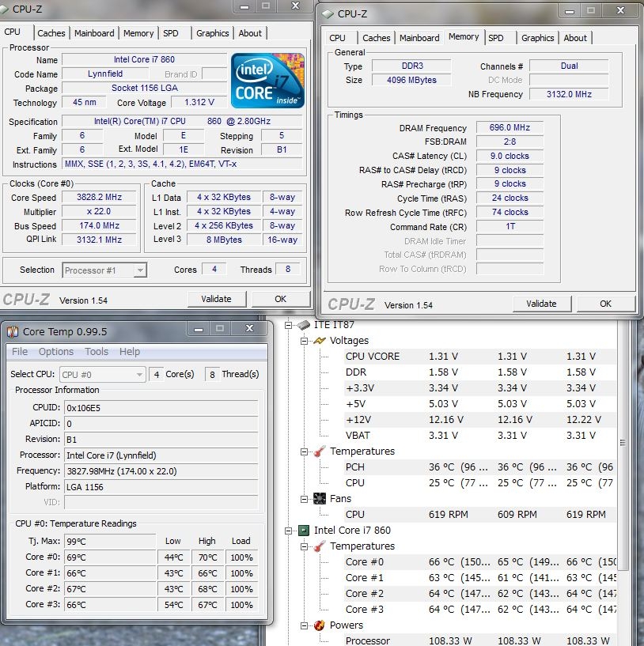Collapse the Powers node
Screen dimensions: 644x646
click(x=304, y=625)
